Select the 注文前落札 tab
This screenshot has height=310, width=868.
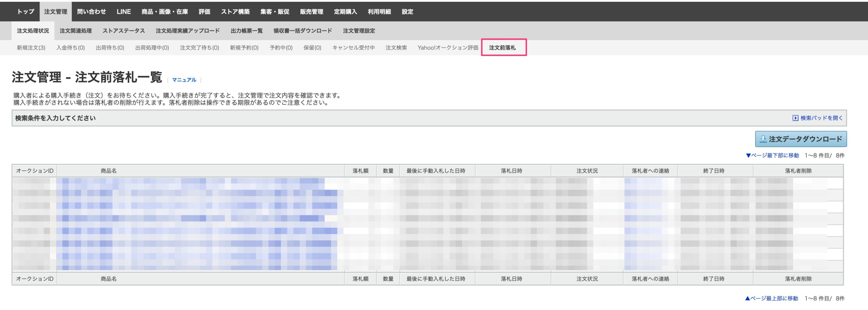pos(502,48)
